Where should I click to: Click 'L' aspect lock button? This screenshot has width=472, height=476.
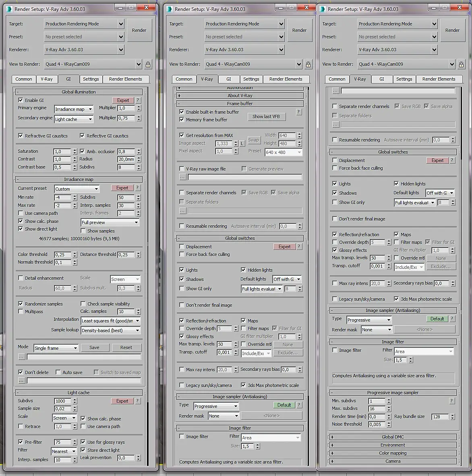click(x=242, y=143)
